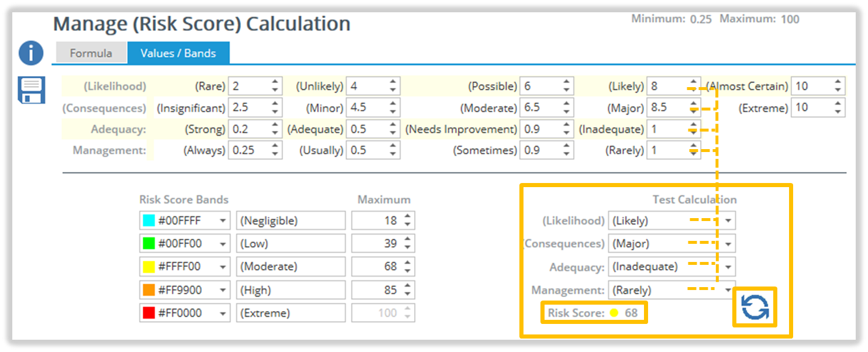Switch to the Formula tab

pyautogui.click(x=91, y=53)
